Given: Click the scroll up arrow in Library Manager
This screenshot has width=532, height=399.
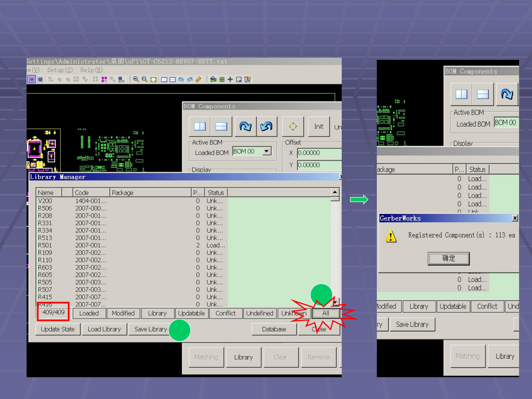Looking at the screenshot, I should pyautogui.click(x=335, y=192).
